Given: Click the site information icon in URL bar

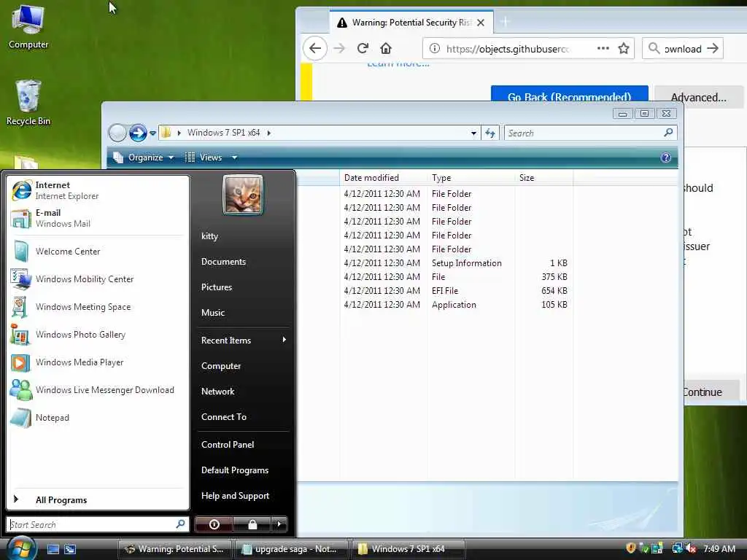Looking at the screenshot, I should pyautogui.click(x=435, y=48).
